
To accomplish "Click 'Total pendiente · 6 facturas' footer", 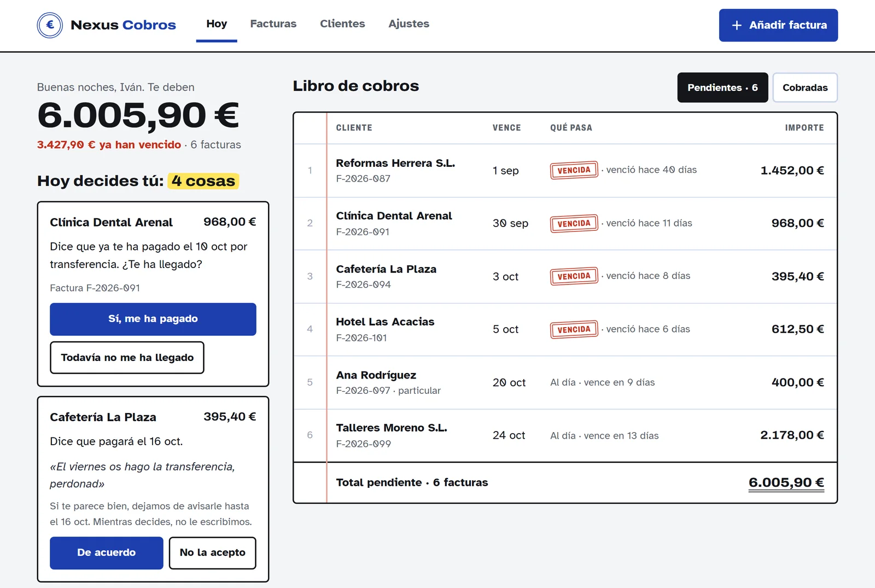I will (x=412, y=482).
